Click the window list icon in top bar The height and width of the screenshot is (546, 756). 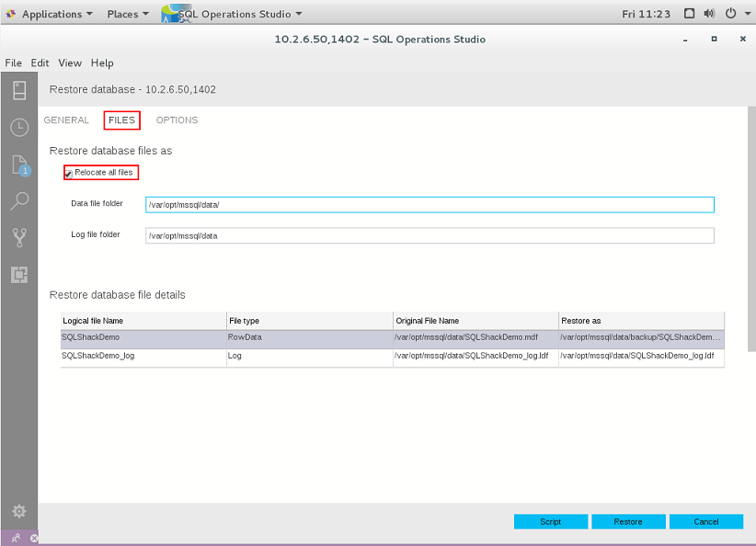coord(690,14)
